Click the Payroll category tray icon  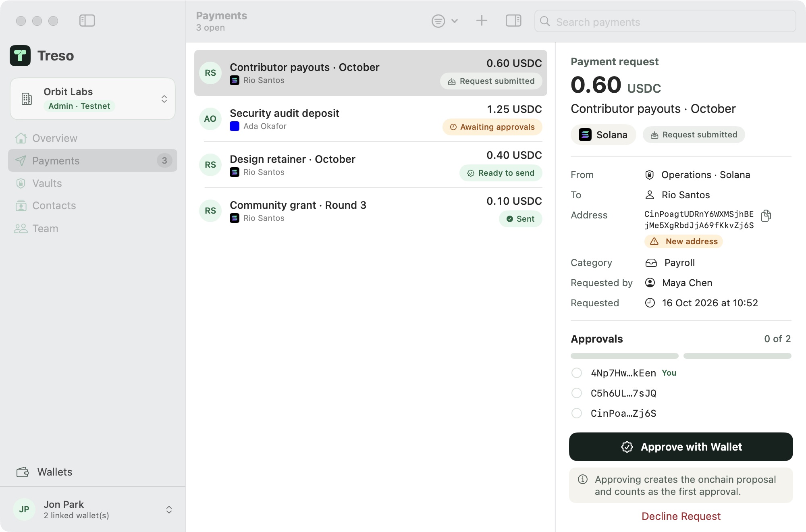tap(651, 263)
